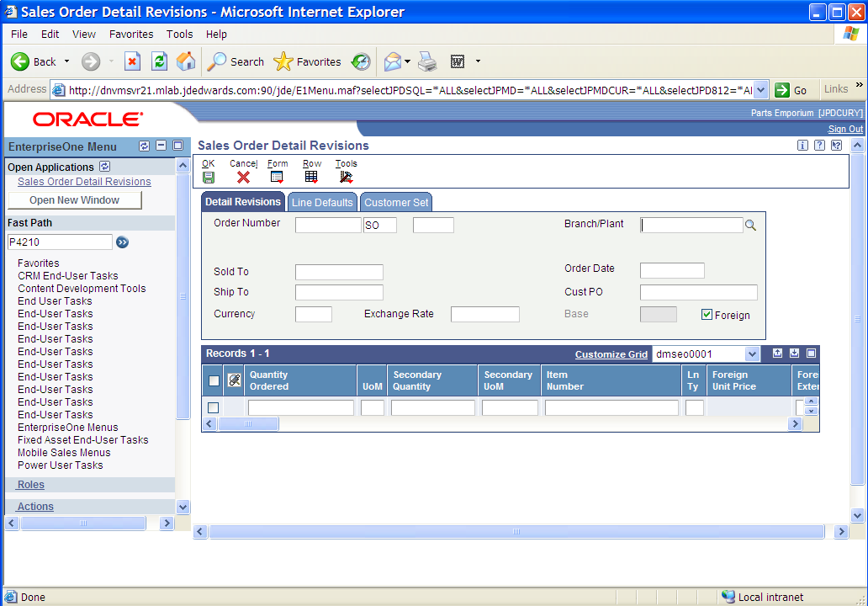Open the Row exit menu icon

311,178
